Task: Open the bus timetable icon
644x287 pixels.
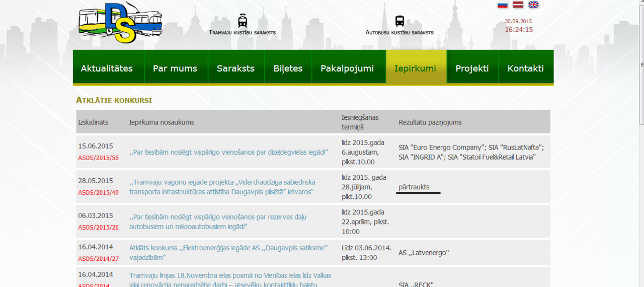Action: point(399,21)
